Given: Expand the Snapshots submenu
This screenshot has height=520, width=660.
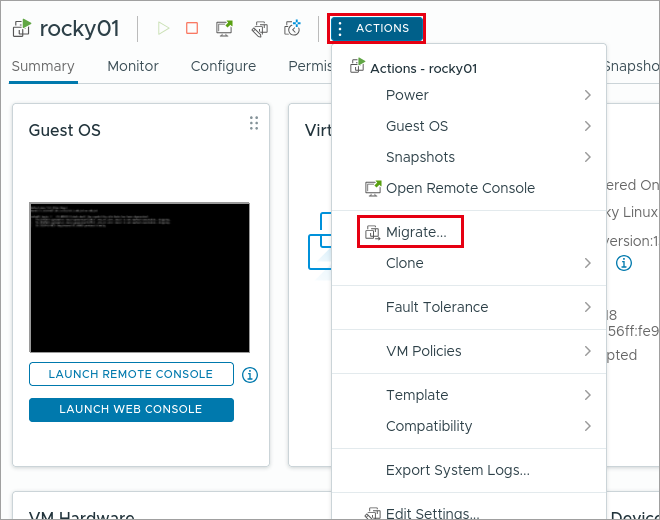Looking at the screenshot, I should click(x=469, y=157).
